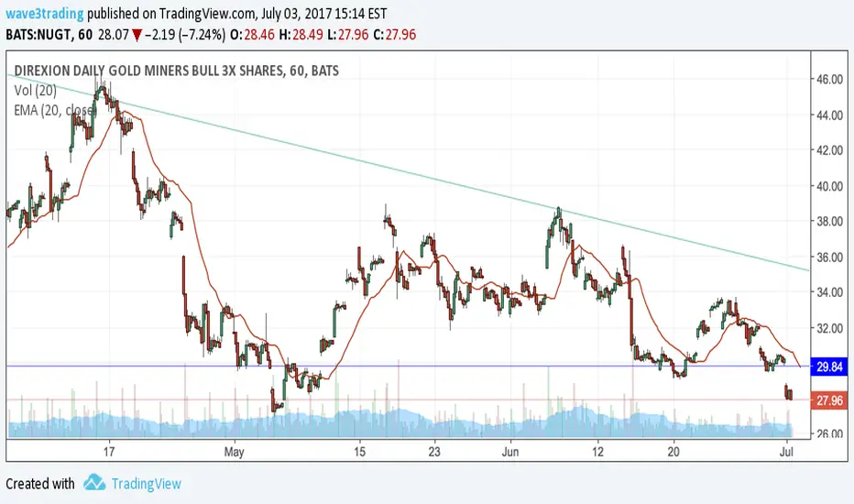This screenshot has width=854, height=504.
Task: Click the red down-arrow change indicator
Action: tap(137, 36)
